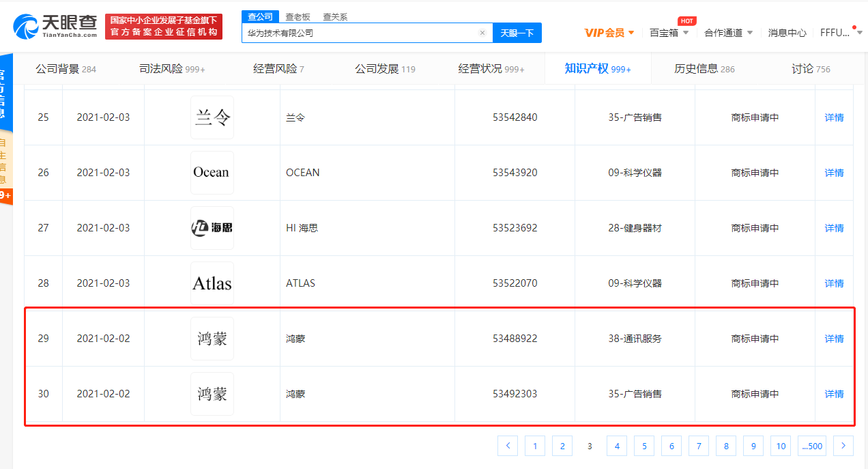Open 详情 for trademark 53488922
The image size is (868, 469).
[x=834, y=338]
